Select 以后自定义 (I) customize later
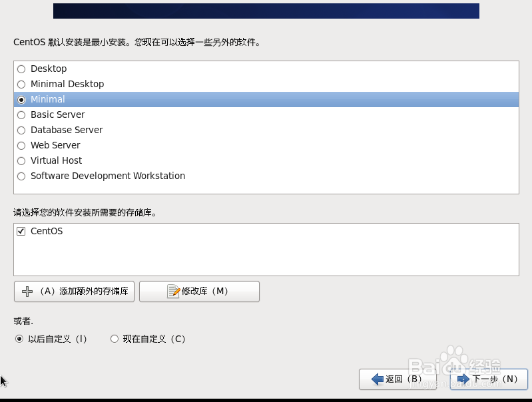The height and width of the screenshot is (402, 532). (19, 339)
